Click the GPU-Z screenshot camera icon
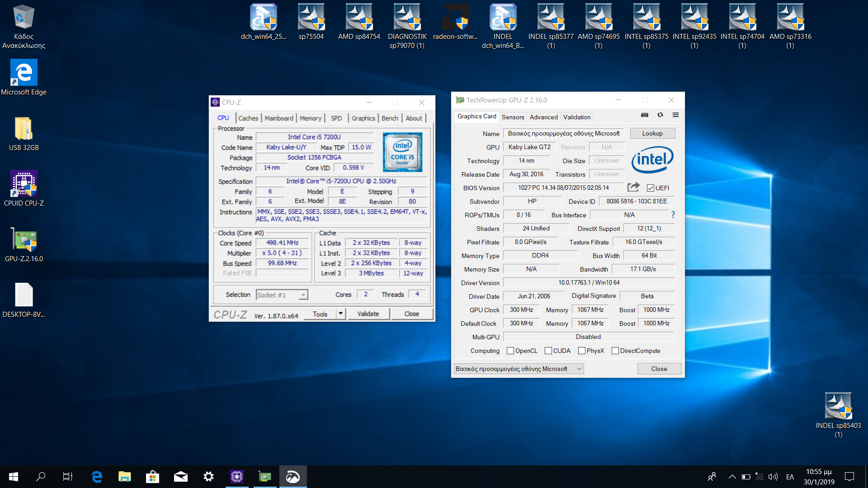 pyautogui.click(x=645, y=115)
